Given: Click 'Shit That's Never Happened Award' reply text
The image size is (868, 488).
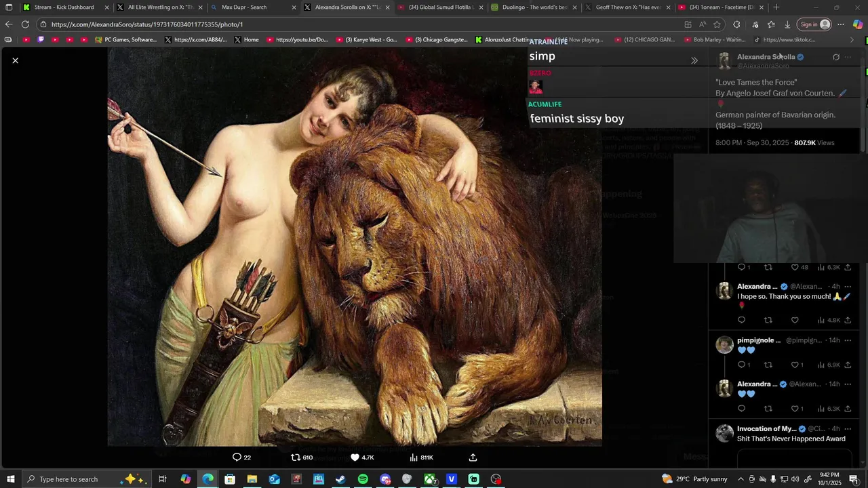Looking at the screenshot, I should tap(791, 439).
